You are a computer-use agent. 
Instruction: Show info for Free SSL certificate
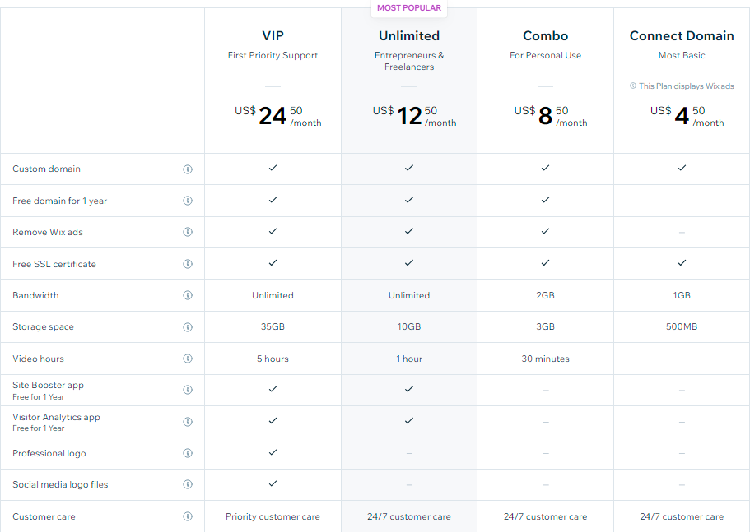(x=188, y=264)
